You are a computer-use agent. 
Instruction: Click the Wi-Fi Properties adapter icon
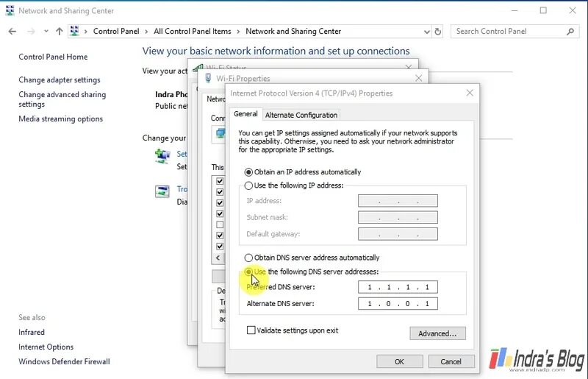click(208, 78)
